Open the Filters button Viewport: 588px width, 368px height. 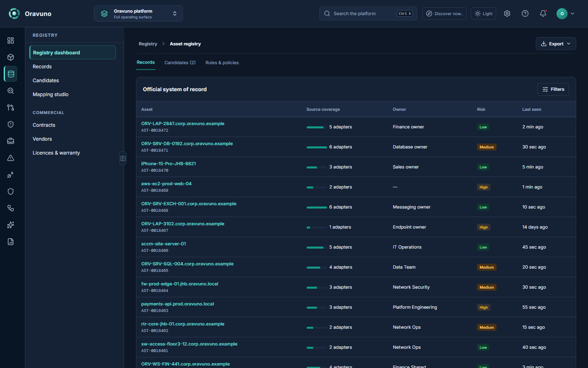(x=553, y=89)
